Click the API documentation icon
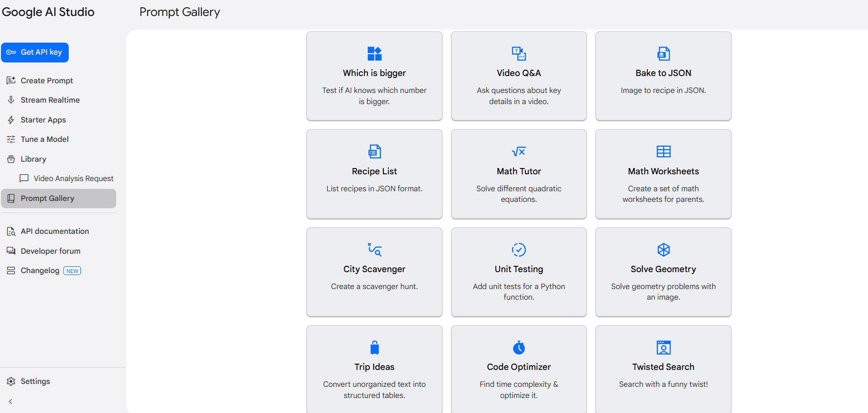Screen dimensions: 868x413 pos(11,231)
